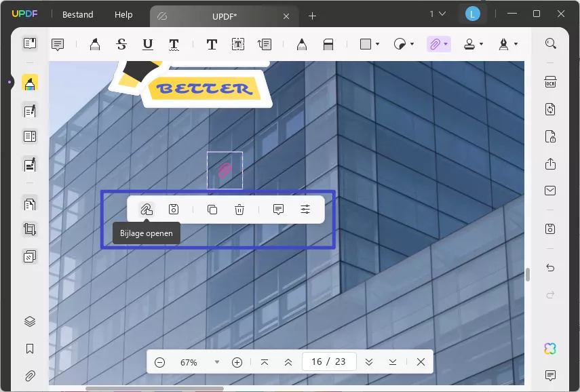Click the Help menu item
Screen dimensions: 580x392
pyautogui.click(x=123, y=14)
